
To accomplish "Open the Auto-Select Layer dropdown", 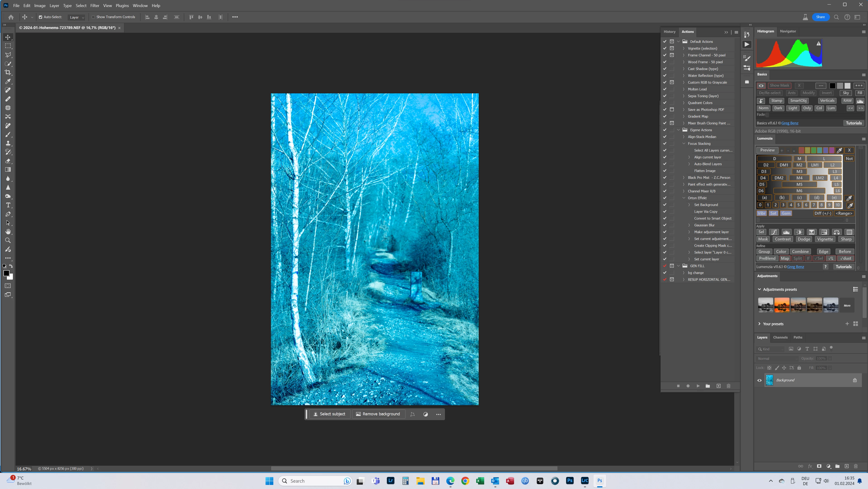I will coord(77,17).
